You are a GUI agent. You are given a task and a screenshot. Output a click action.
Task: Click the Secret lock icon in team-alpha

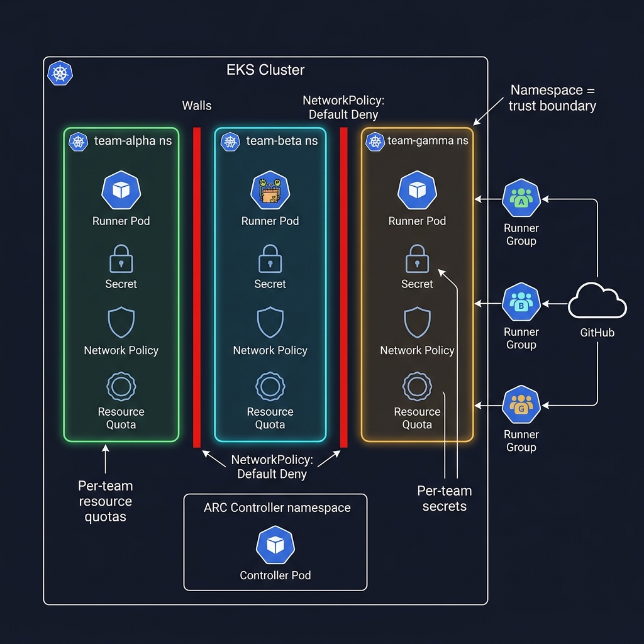tap(121, 258)
